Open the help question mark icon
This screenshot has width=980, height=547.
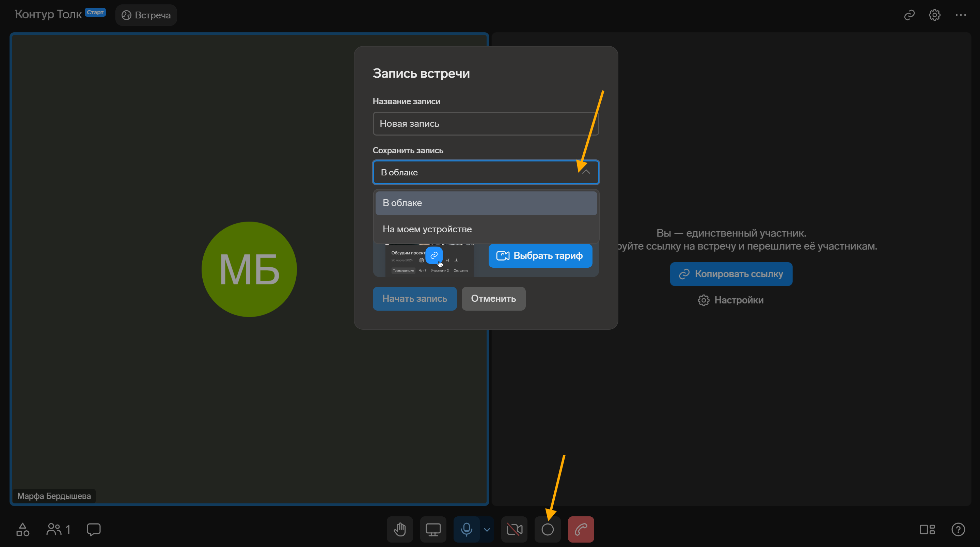coord(958,529)
